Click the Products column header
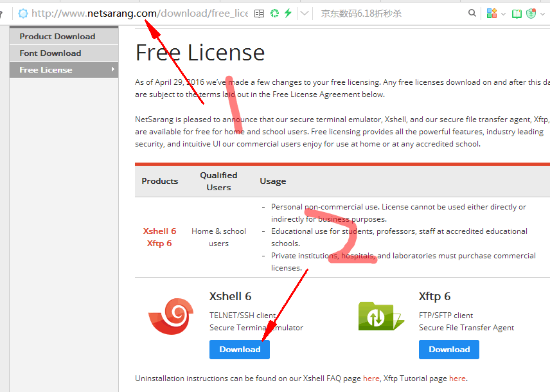Screen dimensions: 550x392 pyautogui.click(x=160, y=181)
